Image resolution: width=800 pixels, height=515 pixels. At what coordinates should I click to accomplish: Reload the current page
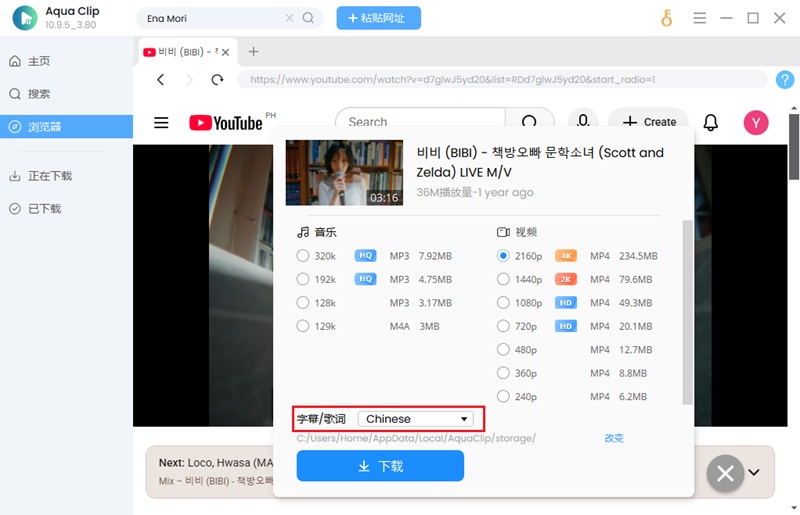(x=217, y=80)
